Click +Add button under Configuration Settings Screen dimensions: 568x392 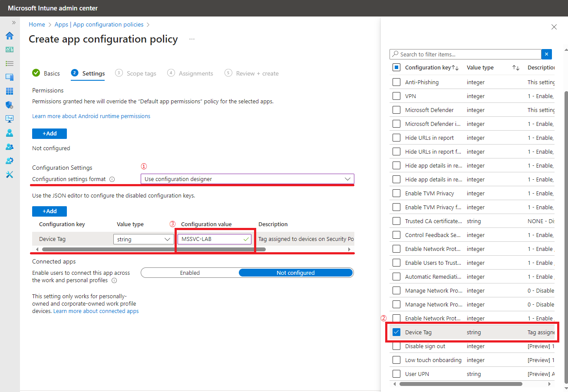coord(50,211)
